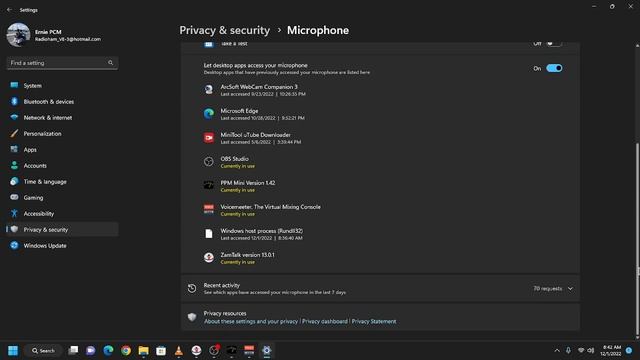
Task: Show hidden system tray icons
Action: coord(557,350)
